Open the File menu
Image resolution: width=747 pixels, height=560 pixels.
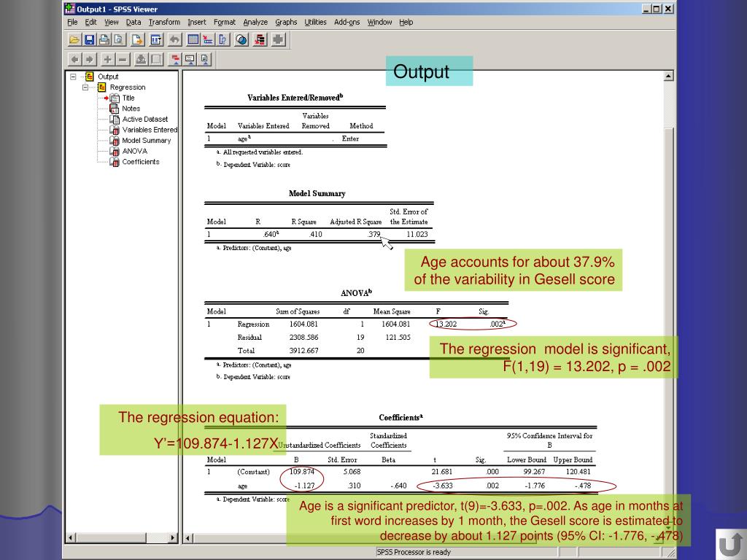pyautogui.click(x=72, y=22)
